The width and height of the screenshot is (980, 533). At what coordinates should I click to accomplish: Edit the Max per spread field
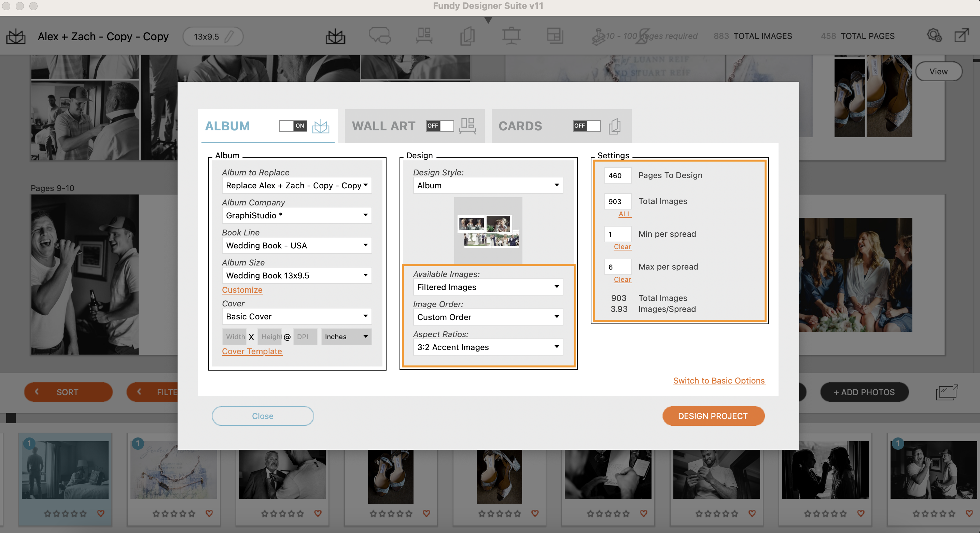point(618,267)
